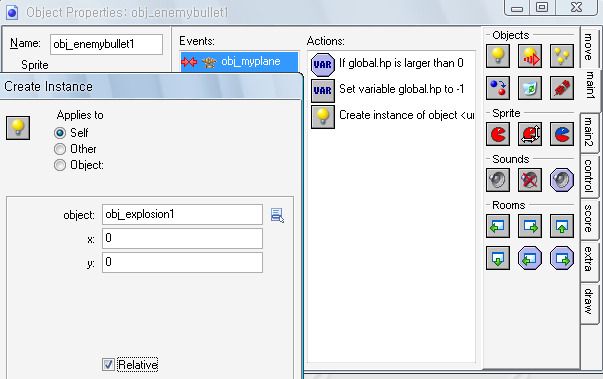The width and height of the screenshot is (603, 379).
Task: Choose the Stop Sound crossed speaker icon
Action: click(x=530, y=180)
